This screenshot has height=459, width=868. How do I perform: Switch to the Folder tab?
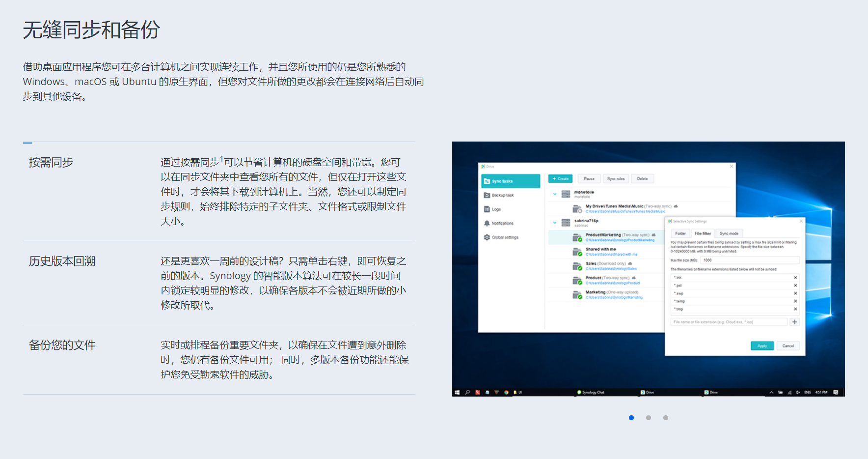pos(680,233)
